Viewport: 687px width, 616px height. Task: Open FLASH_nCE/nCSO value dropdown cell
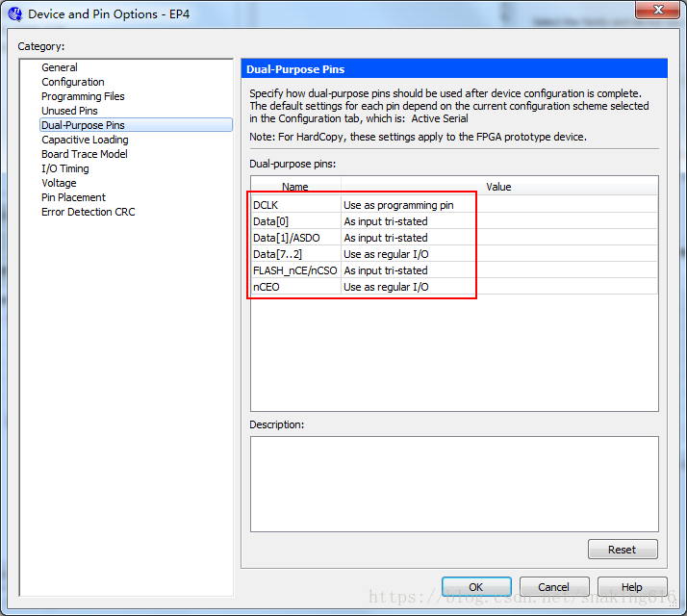(x=499, y=270)
